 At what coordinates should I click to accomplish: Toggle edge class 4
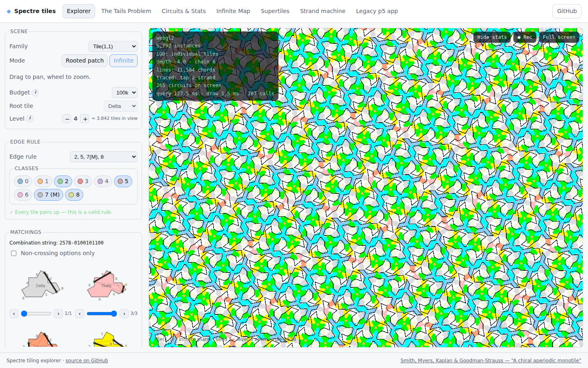[103, 181]
